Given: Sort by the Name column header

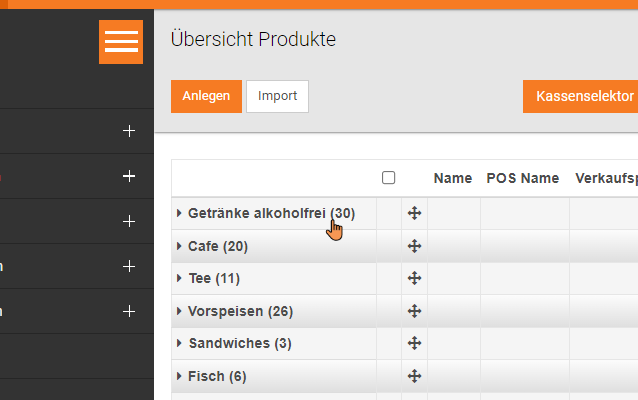Looking at the screenshot, I should pyautogui.click(x=453, y=178).
